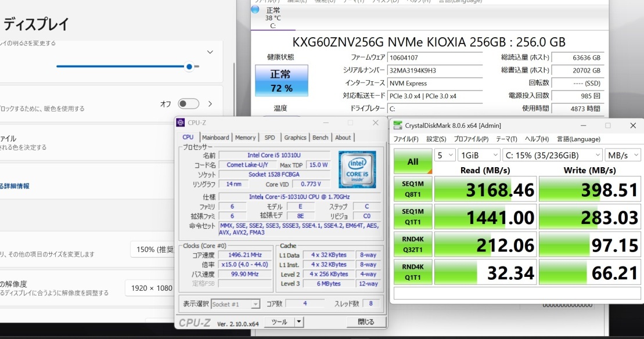
Task: Open the test count dropdown showing 5
Action: tap(444, 155)
